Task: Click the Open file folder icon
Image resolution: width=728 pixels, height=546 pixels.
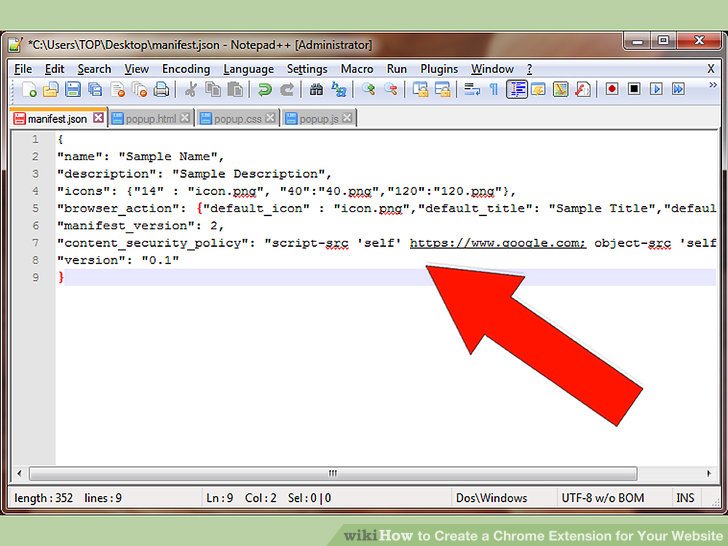Action: pos(51,89)
